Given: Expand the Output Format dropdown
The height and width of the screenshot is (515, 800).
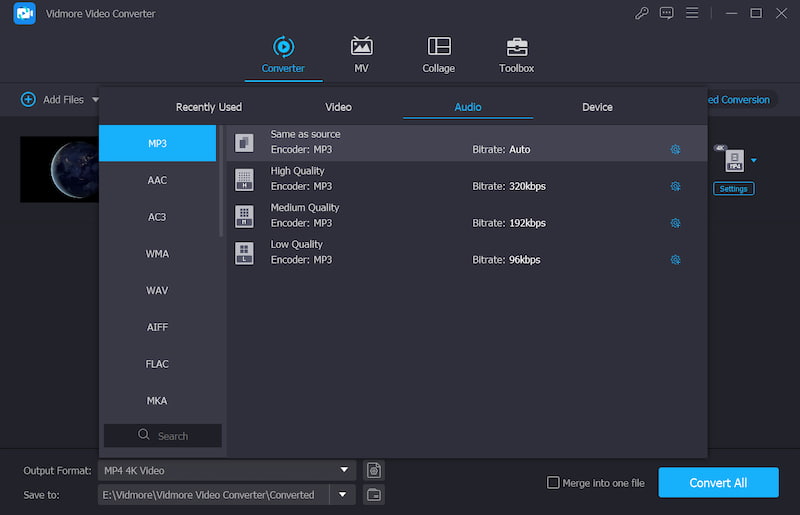Looking at the screenshot, I should pyautogui.click(x=344, y=470).
